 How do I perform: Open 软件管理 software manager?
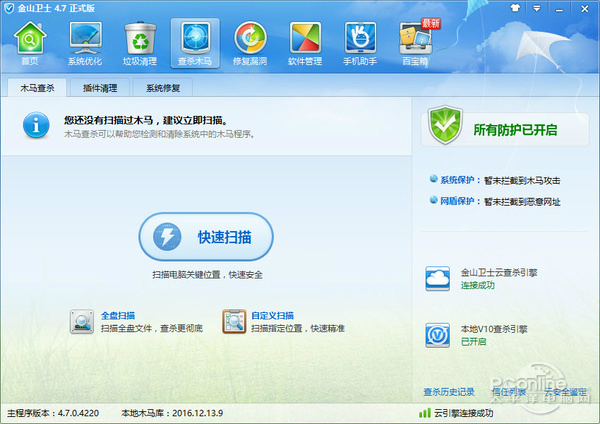305,43
